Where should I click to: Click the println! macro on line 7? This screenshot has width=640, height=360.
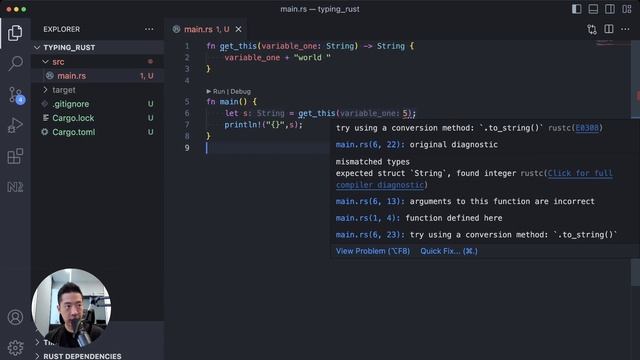click(243, 125)
